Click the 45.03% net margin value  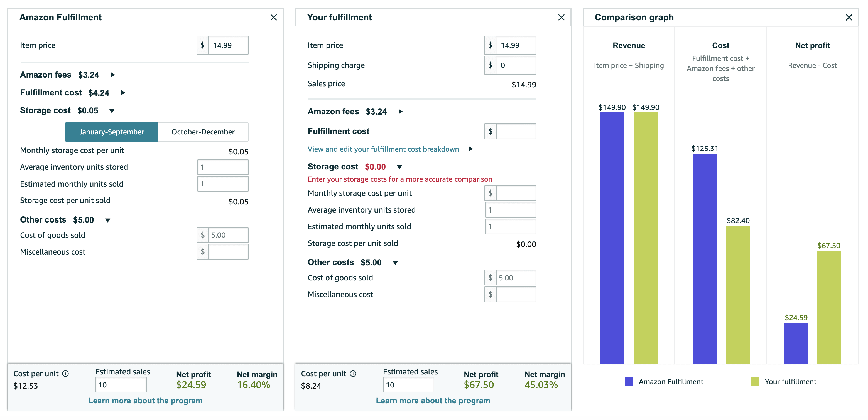click(x=541, y=385)
